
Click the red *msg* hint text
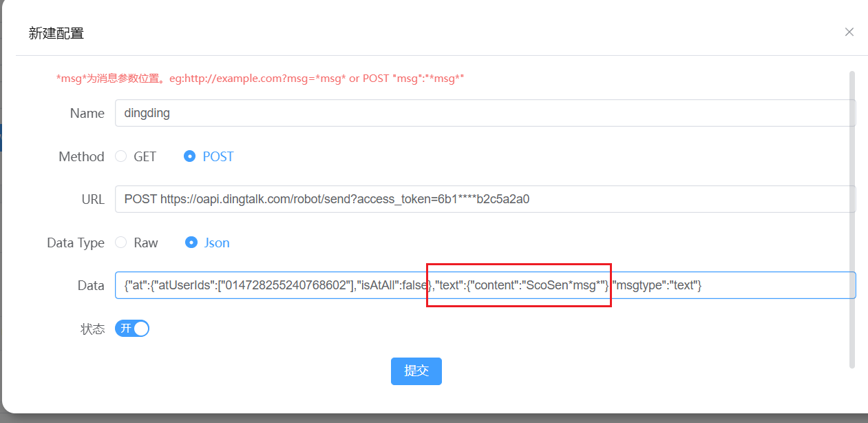point(260,79)
